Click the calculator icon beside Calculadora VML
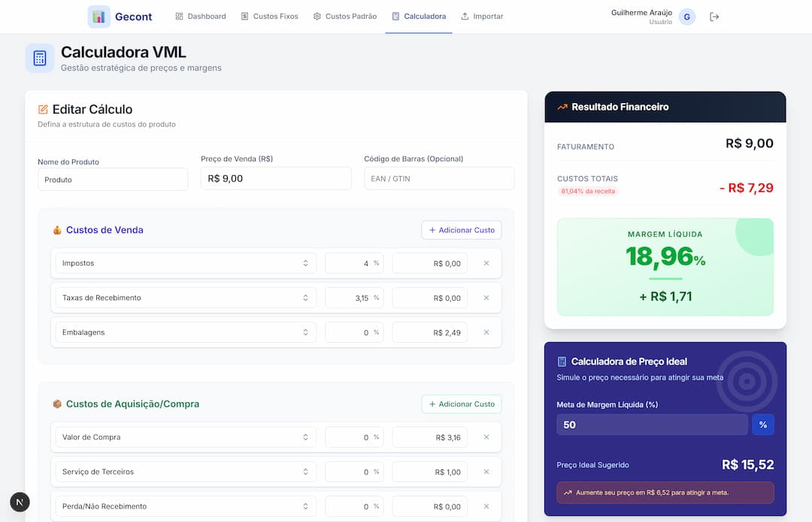This screenshot has width=812, height=522. (39, 58)
